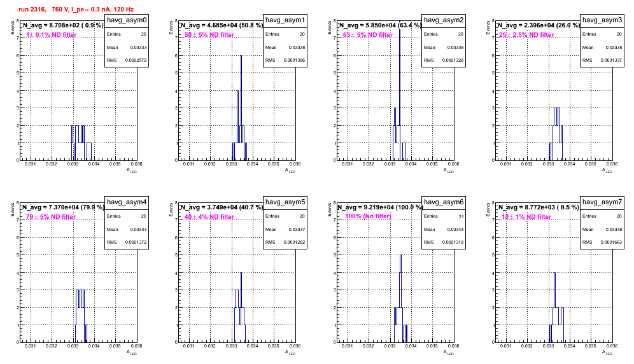Screen dimensions: 634x364
Task: Click the Events y-axis label of havg_asym7 plot
Action: 488,209
